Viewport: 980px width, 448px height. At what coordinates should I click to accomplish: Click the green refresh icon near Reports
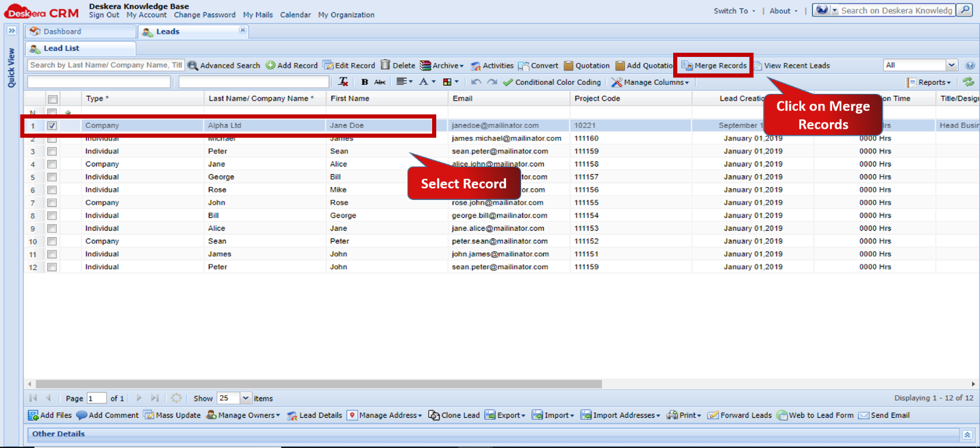point(968,82)
